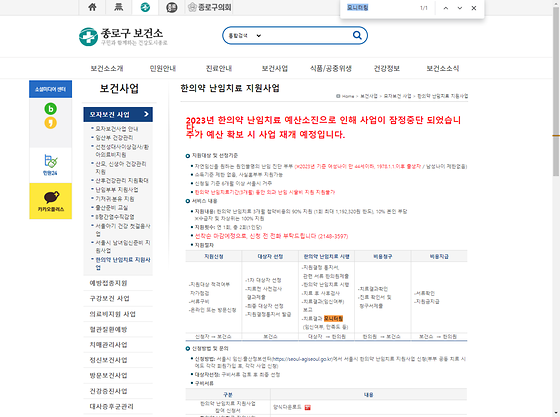This screenshot has height=417, width=560.
Task: Open the 보건소소식 menu
Action: coord(442,68)
